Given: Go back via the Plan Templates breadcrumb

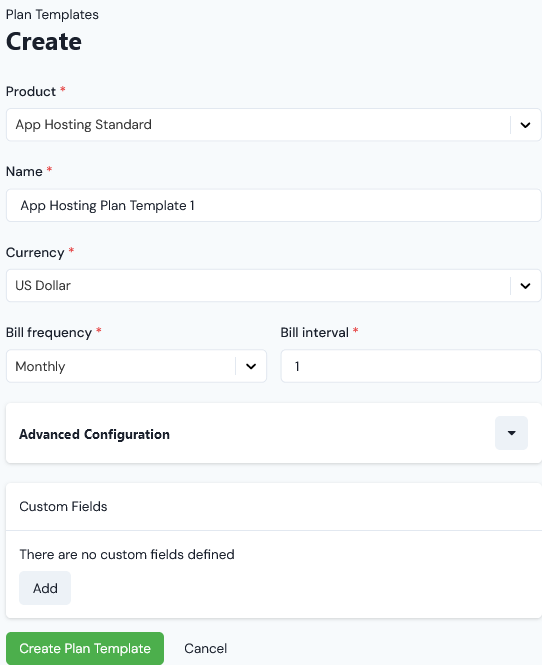Looking at the screenshot, I should click(52, 14).
